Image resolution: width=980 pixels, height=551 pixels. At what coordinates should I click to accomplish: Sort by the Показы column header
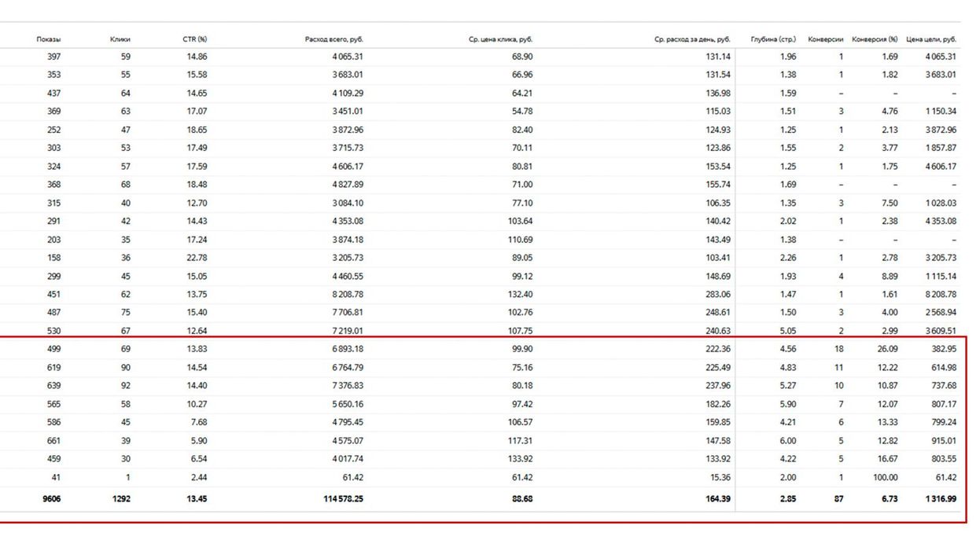pos(48,39)
